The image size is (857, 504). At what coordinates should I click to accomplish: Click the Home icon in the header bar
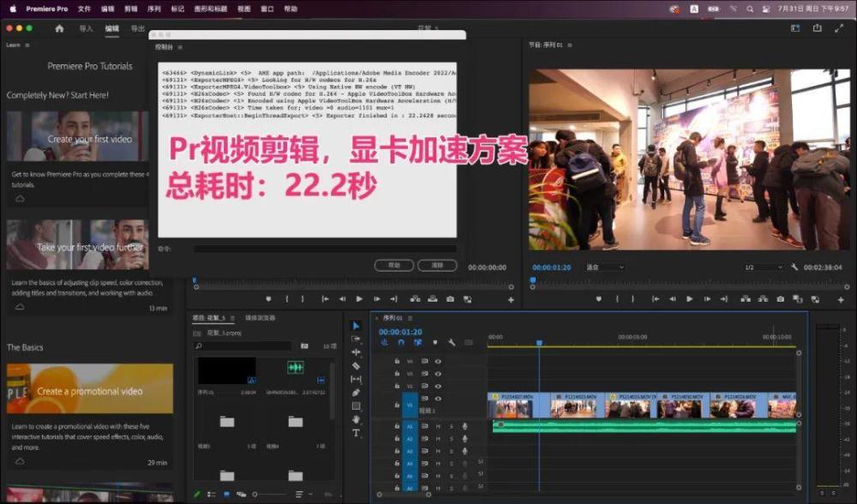click(59, 28)
